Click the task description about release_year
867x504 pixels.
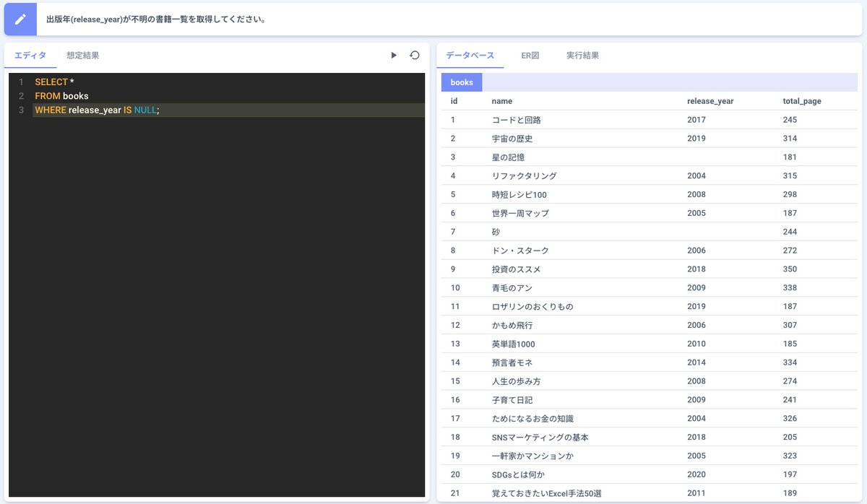(x=156, y=19)
